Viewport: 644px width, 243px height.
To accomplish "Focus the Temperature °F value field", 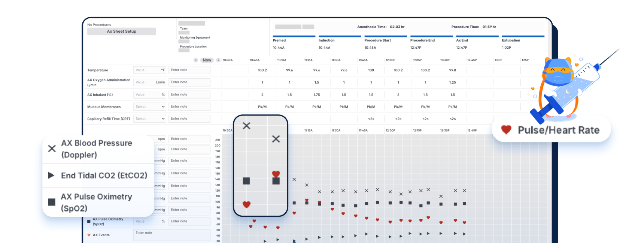I will tap(150, 70).
